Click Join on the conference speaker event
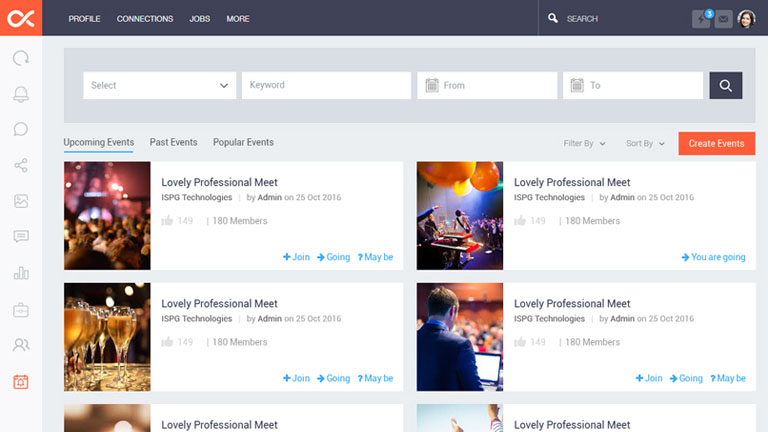This screenshot has width=768, height=432. tap(649, 378)
